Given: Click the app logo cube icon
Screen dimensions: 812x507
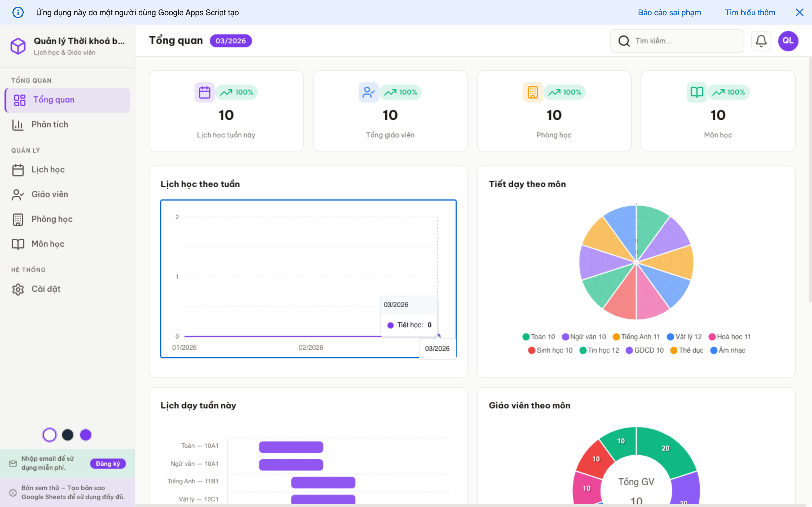Looking at the screenshot, I should pyautogui.click(x=18, y=46).
